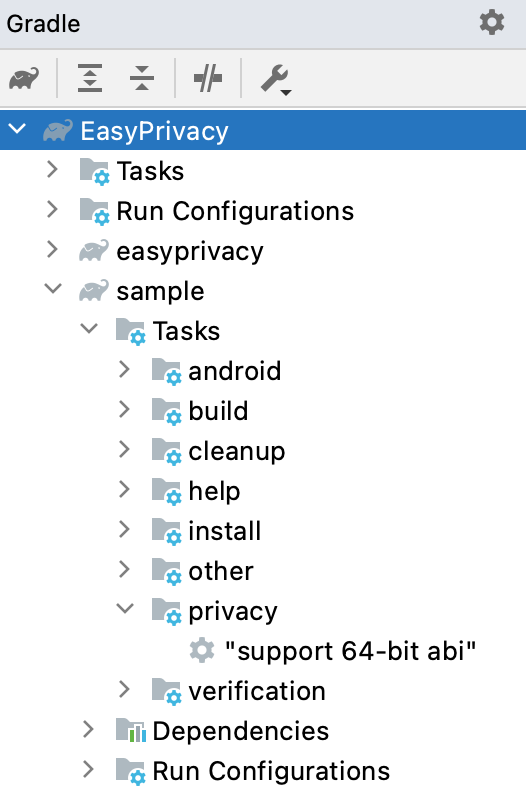
Task: Select the help tasks folder
Action: coord(196,491)
